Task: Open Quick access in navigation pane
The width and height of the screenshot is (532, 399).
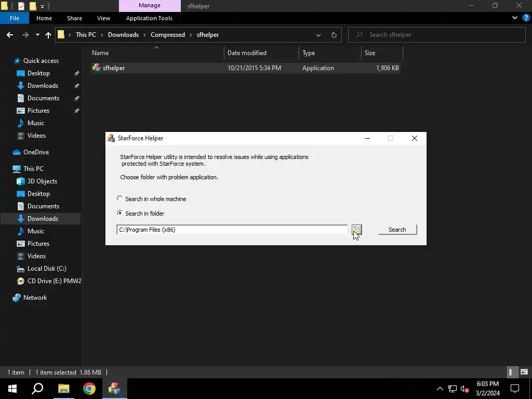Action: click(41, 61)
